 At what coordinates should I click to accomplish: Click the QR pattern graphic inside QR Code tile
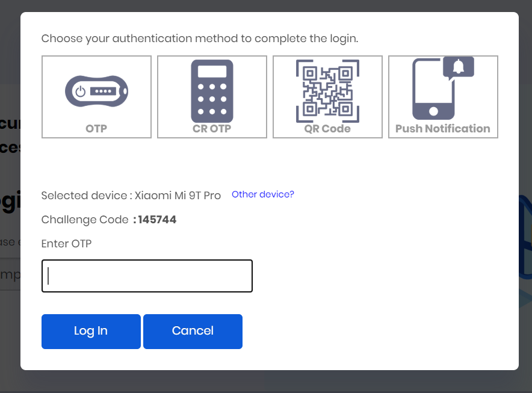(327, 90)
